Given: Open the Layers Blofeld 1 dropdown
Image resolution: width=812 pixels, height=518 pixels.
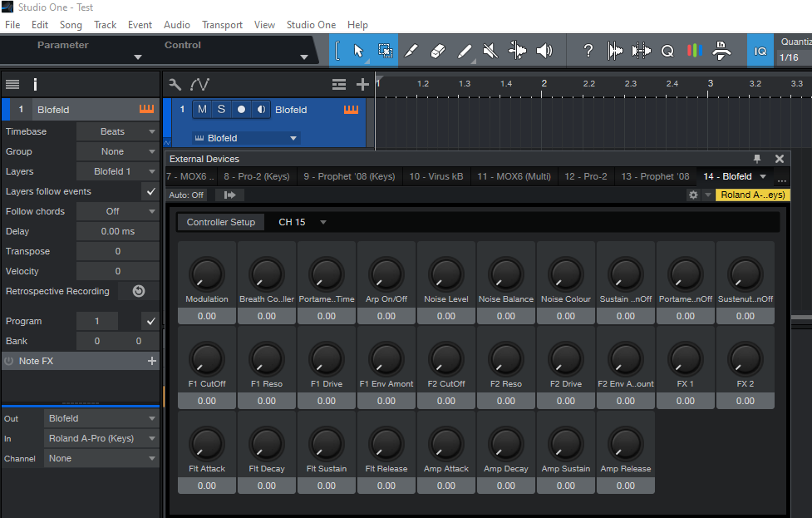Looking at the screenshot, I should click(x=117, y=171).
